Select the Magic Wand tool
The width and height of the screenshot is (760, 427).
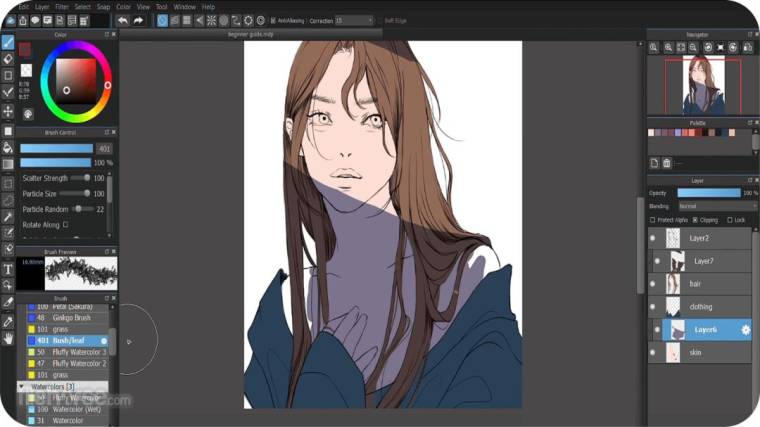(8, 217)
